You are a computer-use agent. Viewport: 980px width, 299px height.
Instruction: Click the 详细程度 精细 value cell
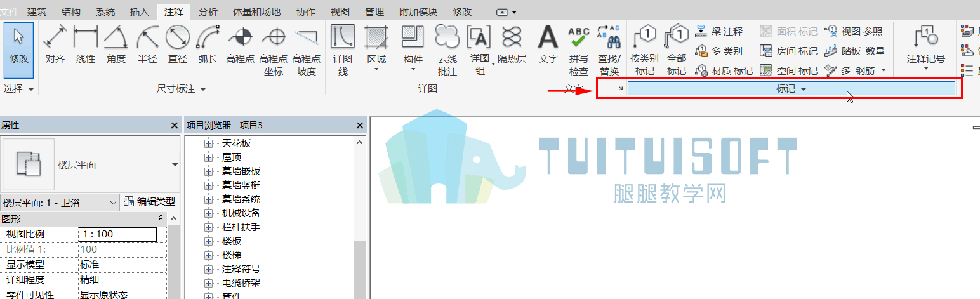click(x=117, y=280)
